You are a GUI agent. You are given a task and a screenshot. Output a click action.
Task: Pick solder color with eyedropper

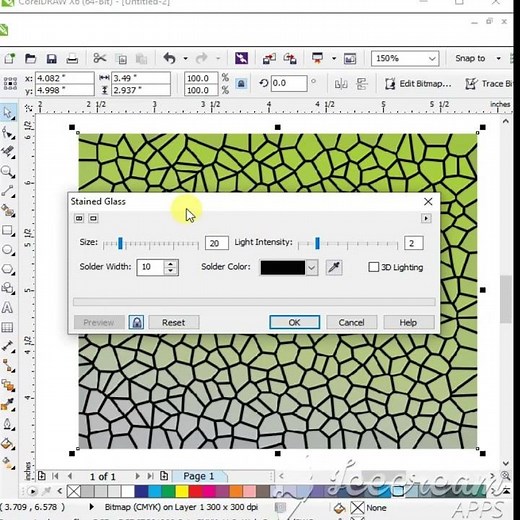[334, 267]
